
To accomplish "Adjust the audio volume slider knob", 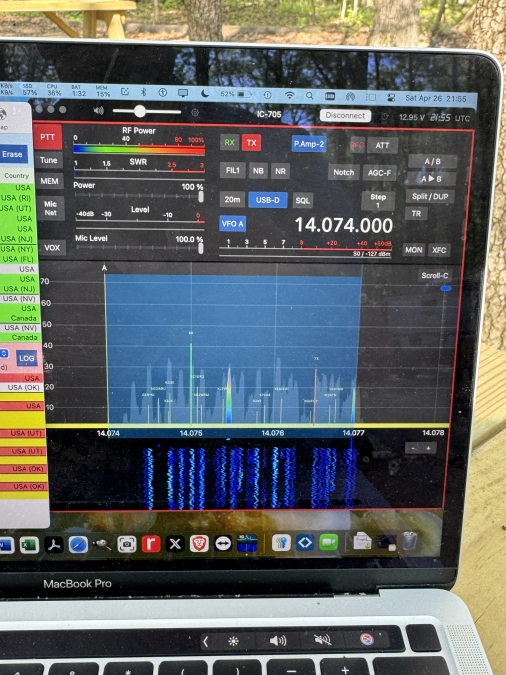I will point(140,111).
